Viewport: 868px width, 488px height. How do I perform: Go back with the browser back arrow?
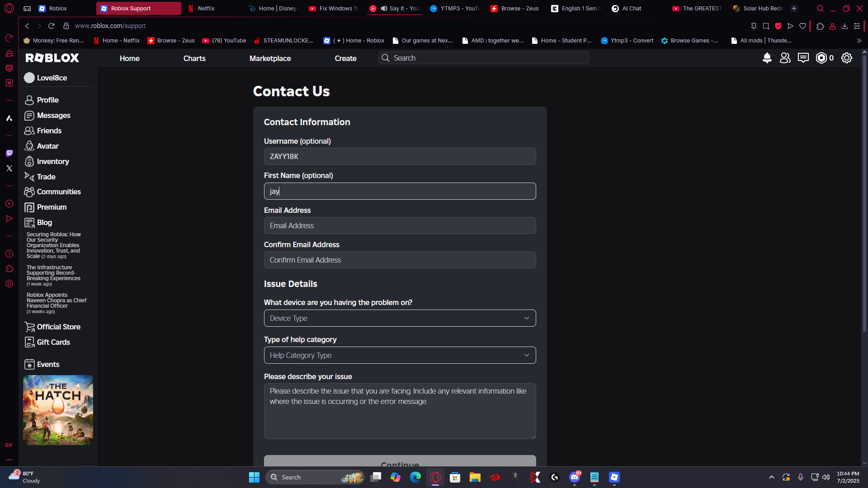(27, 26)
